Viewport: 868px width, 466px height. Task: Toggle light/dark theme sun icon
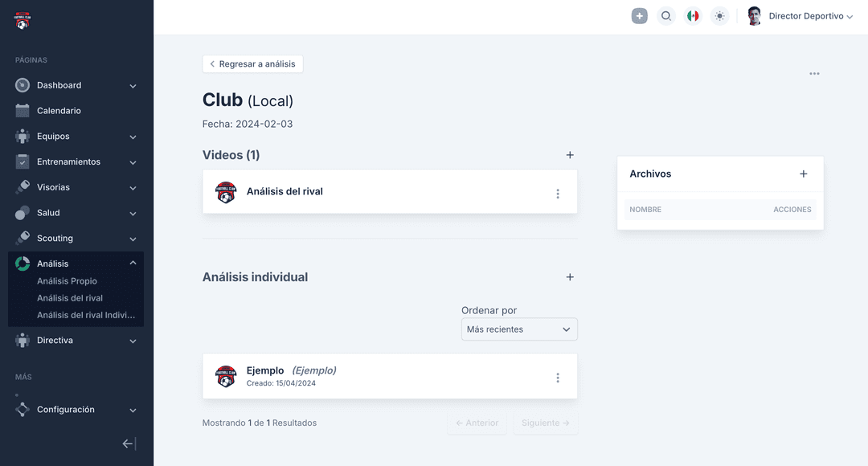click(x=719, y=16)
